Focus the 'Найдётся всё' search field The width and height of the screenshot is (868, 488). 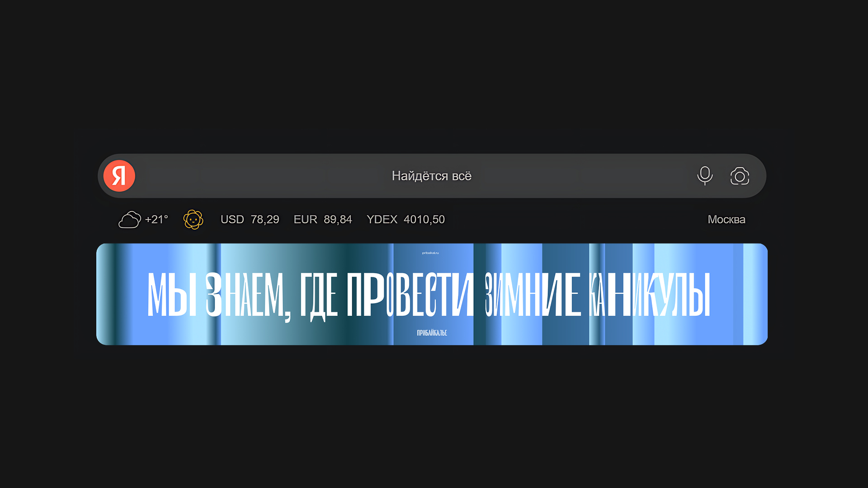coord(431,176)
